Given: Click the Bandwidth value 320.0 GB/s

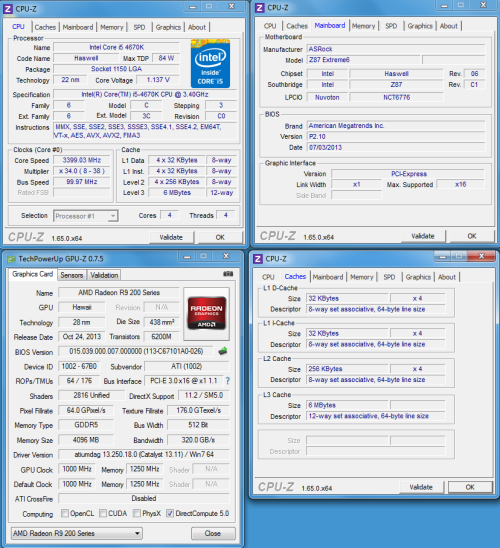Looking at the screenshot, I should point(198,440).
